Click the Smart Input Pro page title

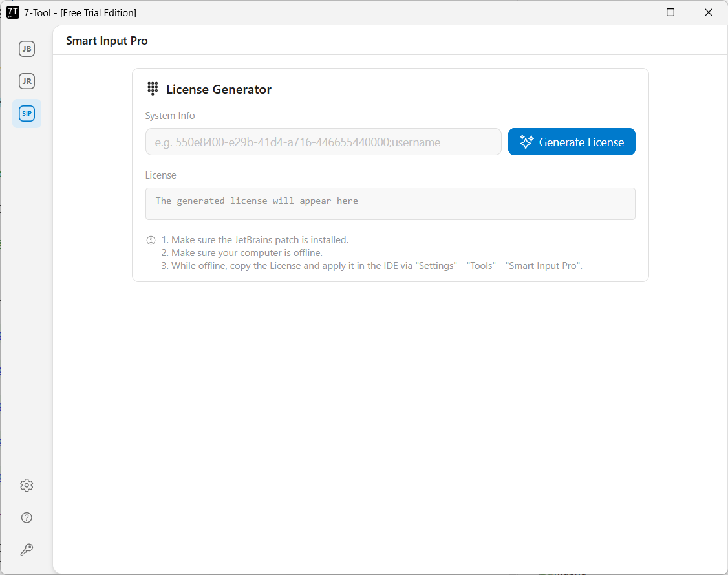pos(107,41)
